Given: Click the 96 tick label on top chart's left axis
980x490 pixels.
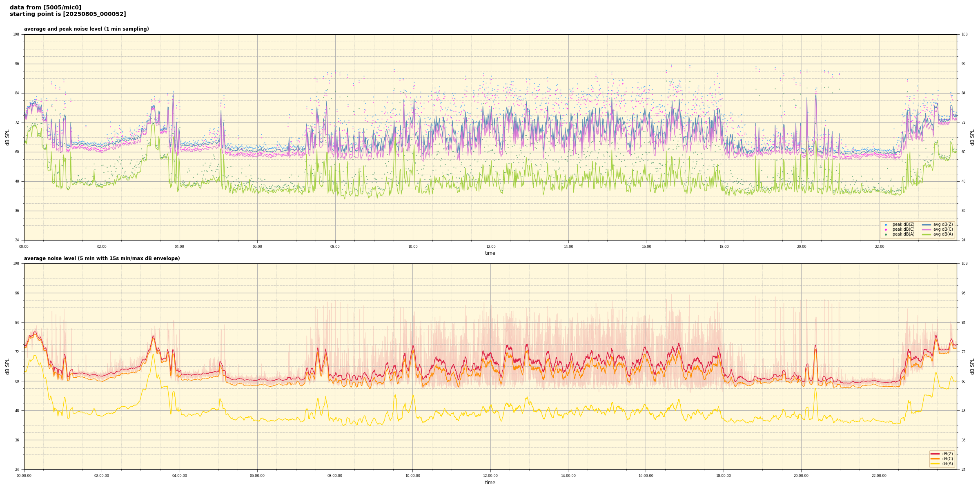Looking at the screenshot, I should click(16, 64).
